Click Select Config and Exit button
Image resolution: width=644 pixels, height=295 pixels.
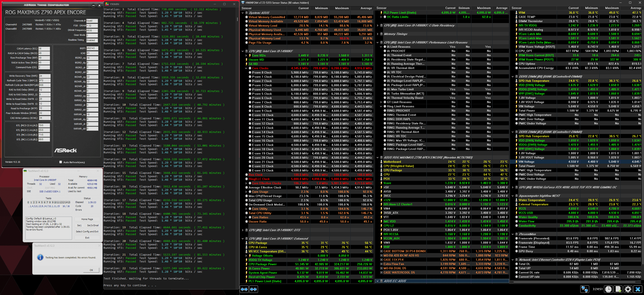[x=87, y=232]
